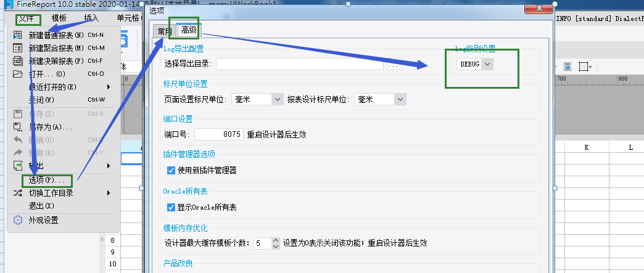Click the '标尺单位设置' section heading
This screenshot has height=273, width=644.
pyautogui.click(x=185, y=84)
